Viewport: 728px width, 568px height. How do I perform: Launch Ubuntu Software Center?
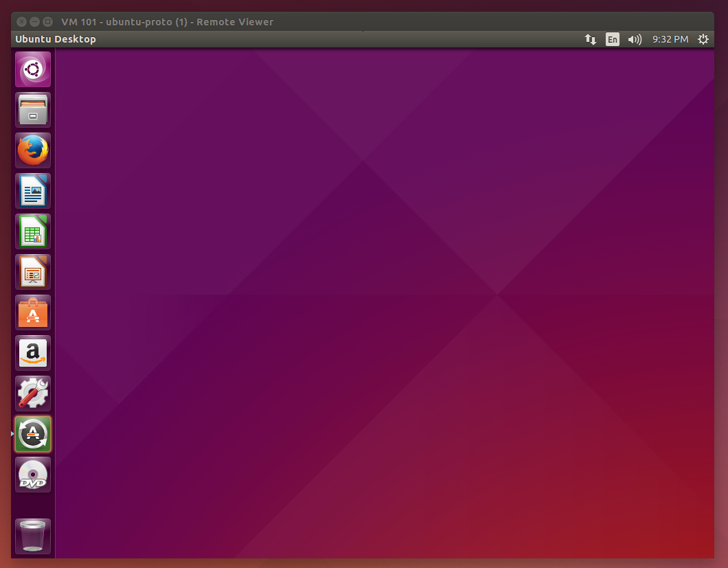tap(33, 313)
